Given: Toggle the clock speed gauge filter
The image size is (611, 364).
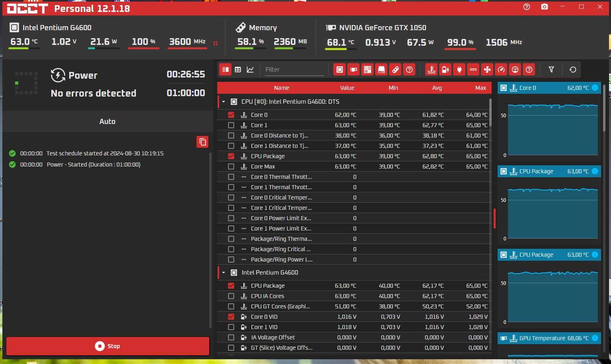Looking at the screenshot, I should [501, 70].
